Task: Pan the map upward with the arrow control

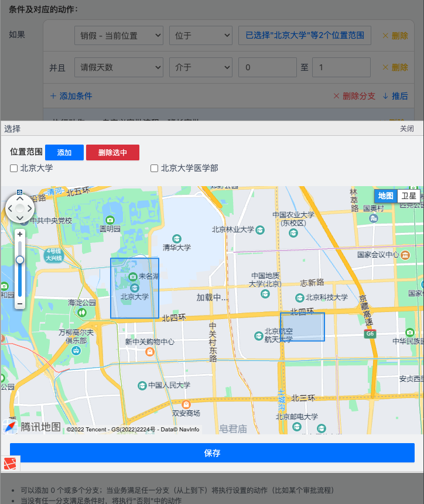Action: (20, 198)
